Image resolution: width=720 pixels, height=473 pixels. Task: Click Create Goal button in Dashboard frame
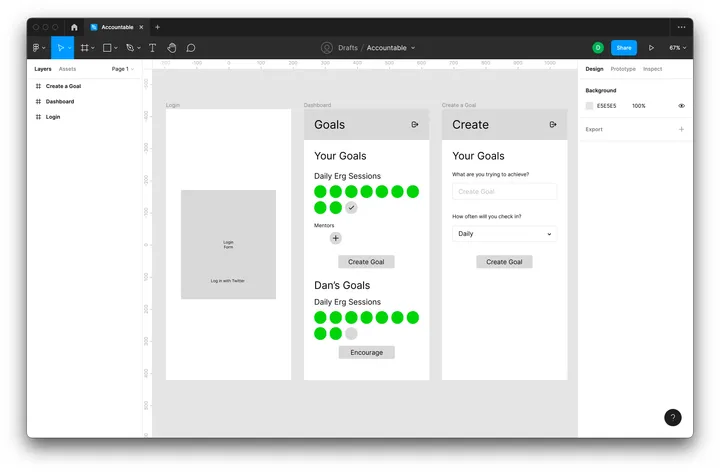366,262
